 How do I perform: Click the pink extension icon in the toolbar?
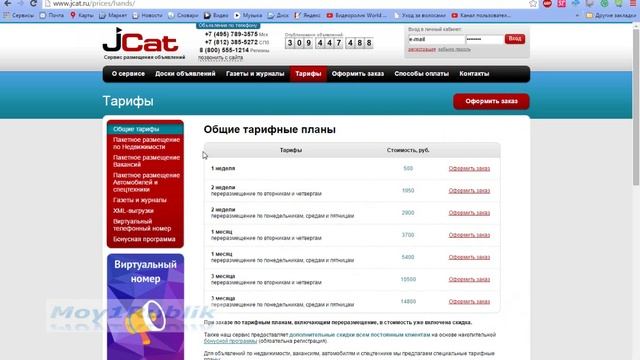point(562,3)
